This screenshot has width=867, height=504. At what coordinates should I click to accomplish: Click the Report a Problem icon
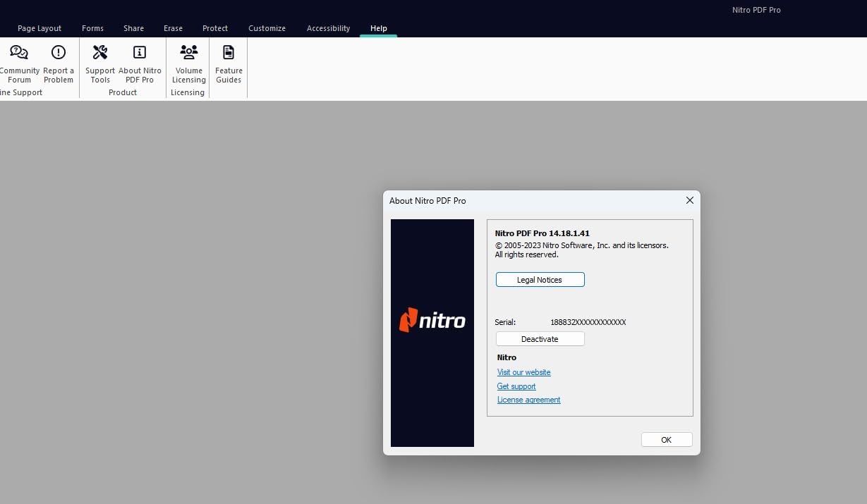click(x=58, y=62)
